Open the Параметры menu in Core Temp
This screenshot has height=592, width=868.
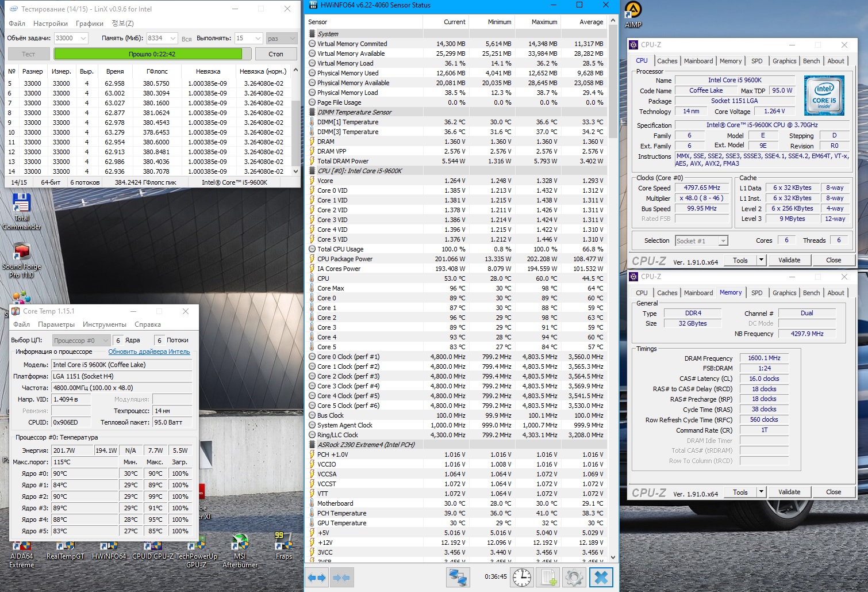click(56, 324)
